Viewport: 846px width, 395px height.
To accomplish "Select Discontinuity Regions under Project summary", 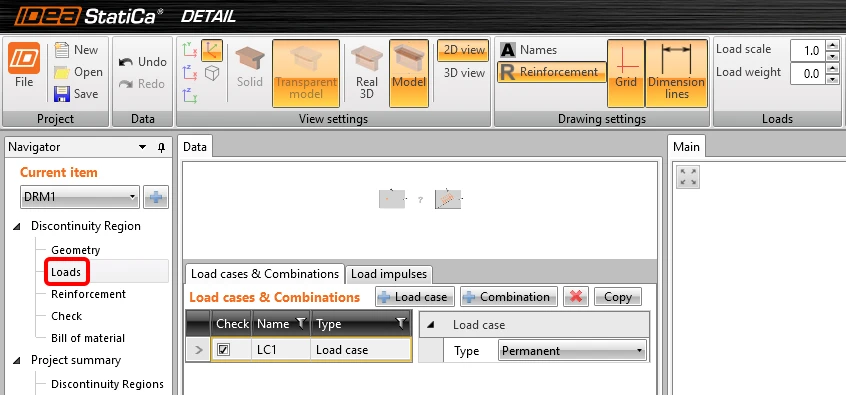I will click(x=107, y=384).
